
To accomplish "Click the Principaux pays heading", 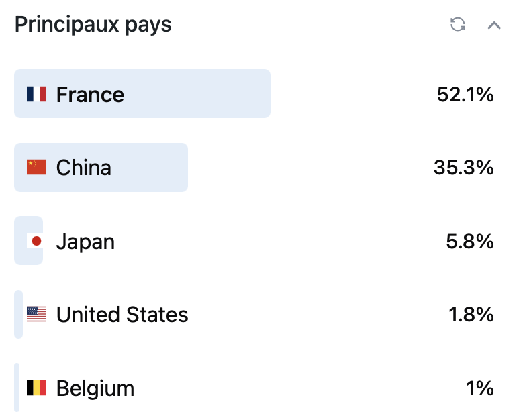I will coord(93,25).
